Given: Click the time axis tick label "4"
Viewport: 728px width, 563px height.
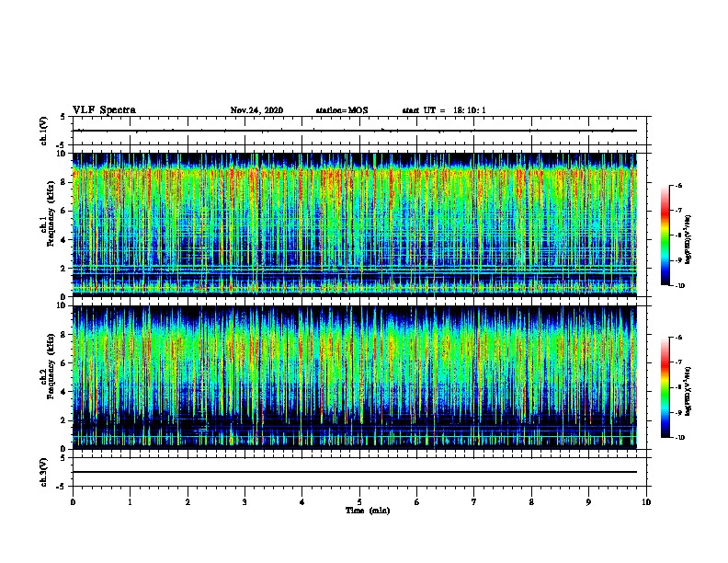Looking at the screenshot, I should (302, 502).
